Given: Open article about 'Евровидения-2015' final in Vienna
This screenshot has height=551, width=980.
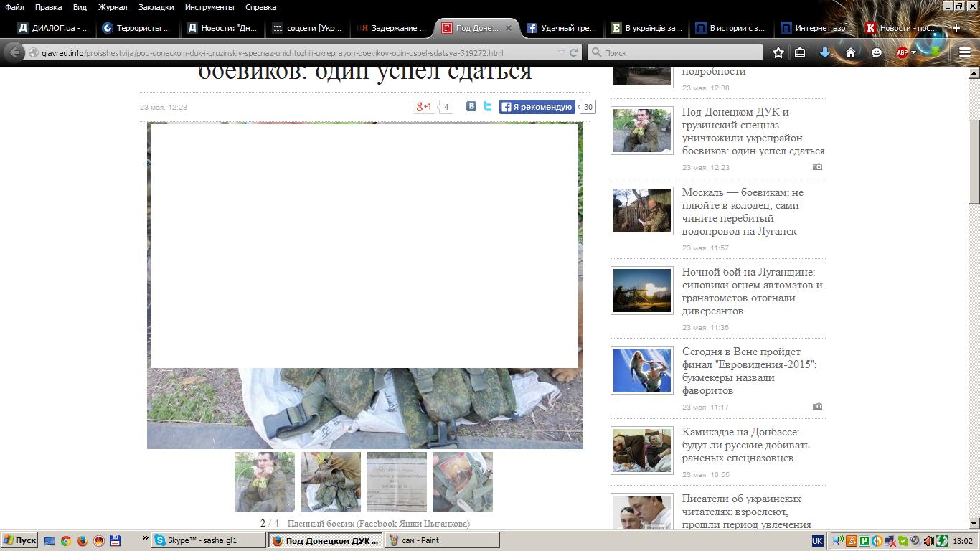Looking at the screenshot, I should point(749,371).
